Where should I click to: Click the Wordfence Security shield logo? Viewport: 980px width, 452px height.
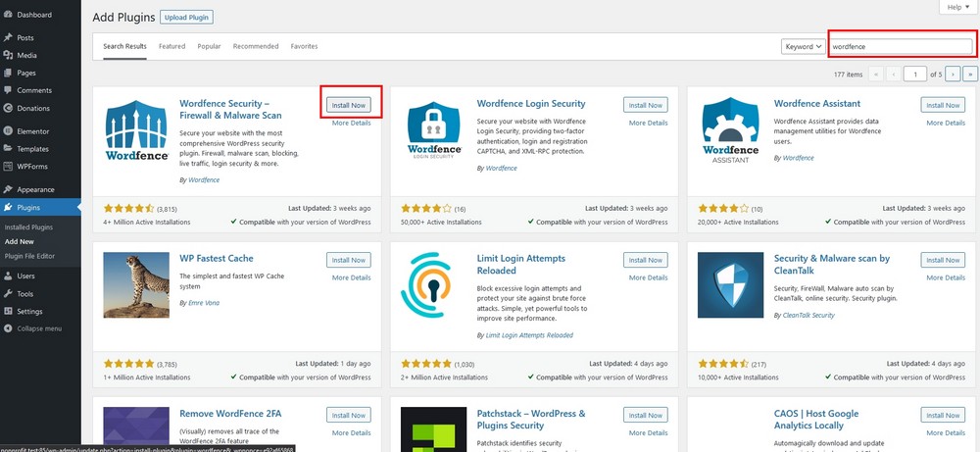coord(136,130)
